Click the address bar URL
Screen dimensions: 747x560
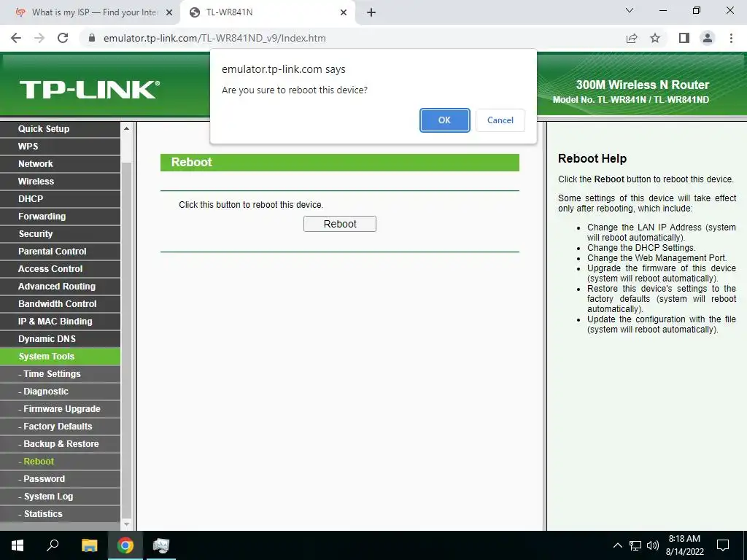point(214,38)
